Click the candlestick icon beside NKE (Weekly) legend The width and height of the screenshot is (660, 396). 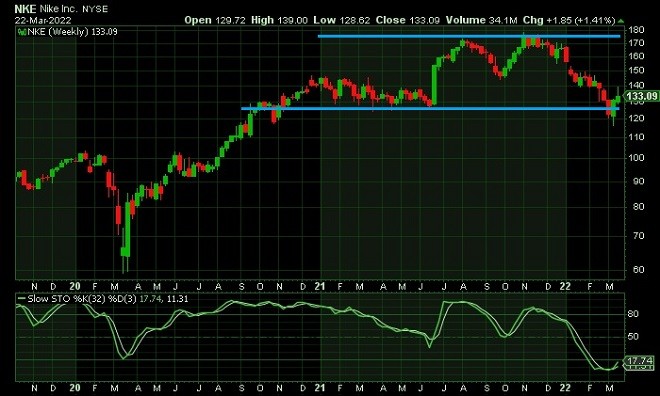pos(22,32)
